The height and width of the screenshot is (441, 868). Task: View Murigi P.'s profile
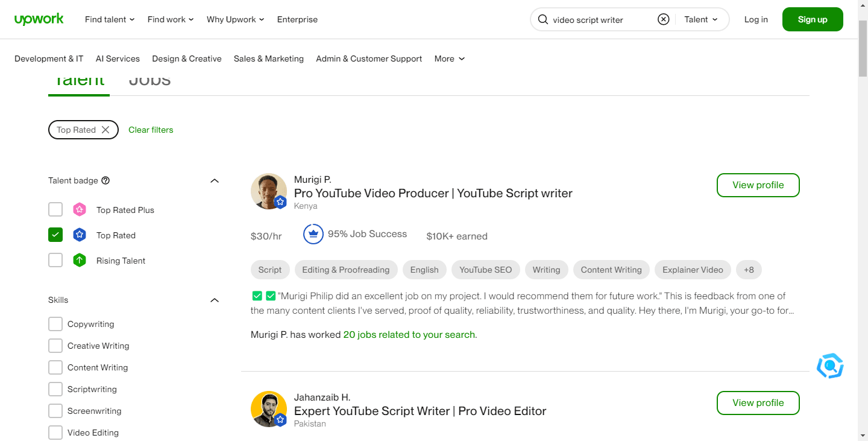[758, 185]
